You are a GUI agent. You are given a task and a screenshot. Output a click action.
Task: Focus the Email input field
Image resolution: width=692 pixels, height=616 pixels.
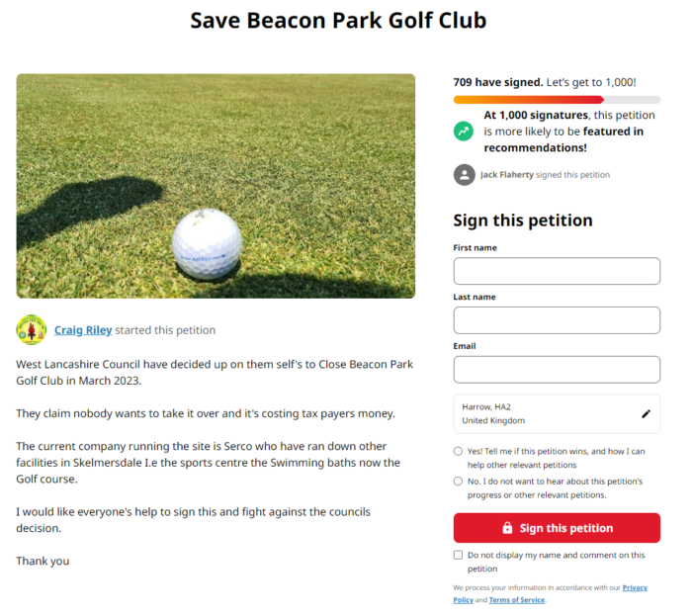pyautogui.click(x=557, y=370)
